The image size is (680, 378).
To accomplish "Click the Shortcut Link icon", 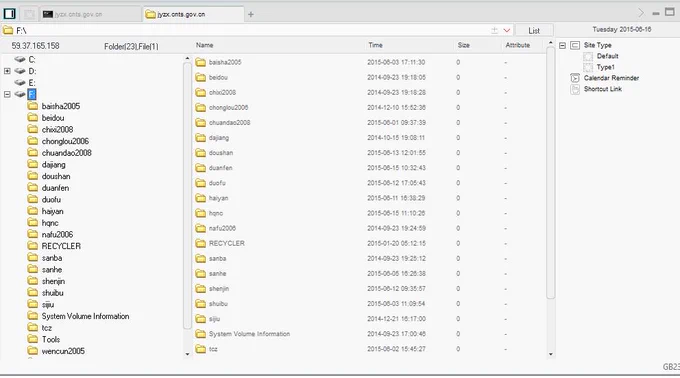I will point(575,89).
